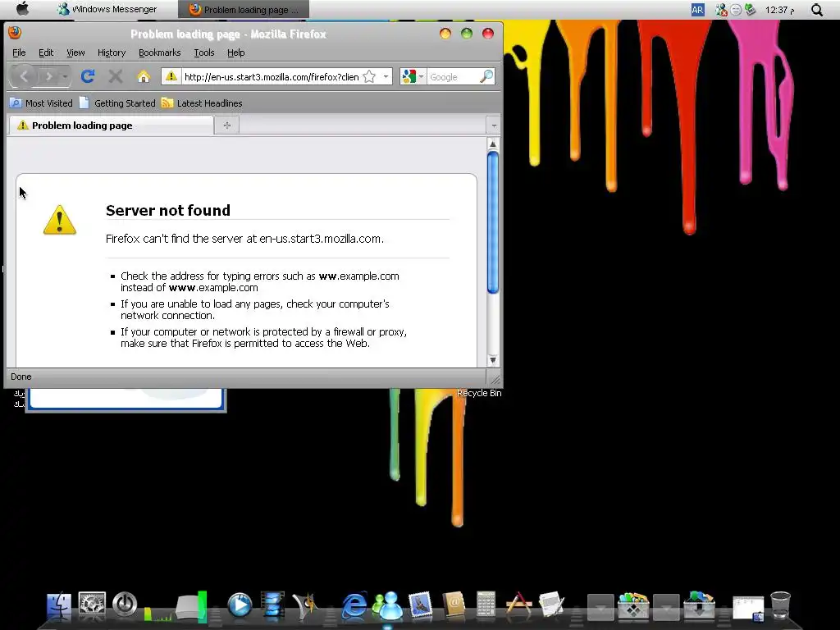Reload the page with the refresh arrow
Viewport: 840px width, 630px height.
(x=88, y=76)
